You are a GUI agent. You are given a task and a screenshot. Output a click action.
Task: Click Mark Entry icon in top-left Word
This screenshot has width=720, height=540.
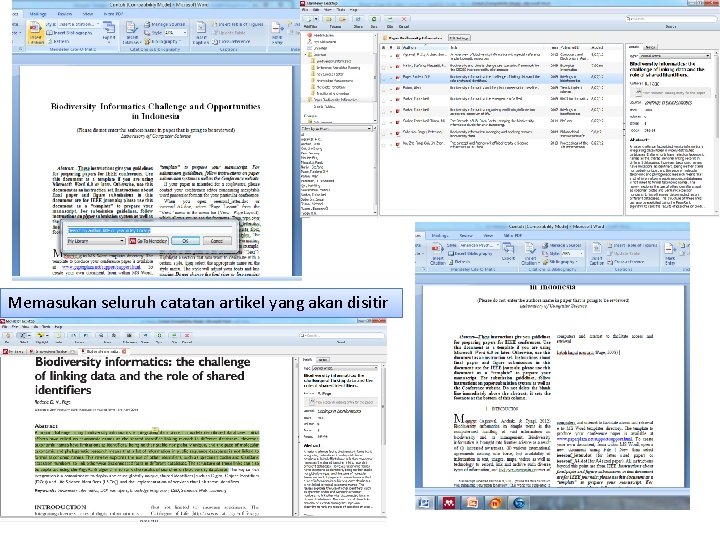coord(277,33)
